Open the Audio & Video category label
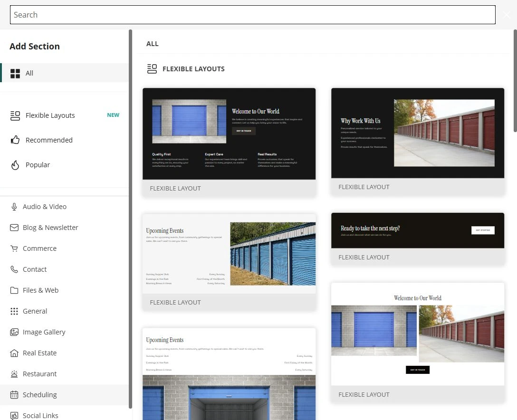Viewport: 517px width, 420px height. (45, 207)
